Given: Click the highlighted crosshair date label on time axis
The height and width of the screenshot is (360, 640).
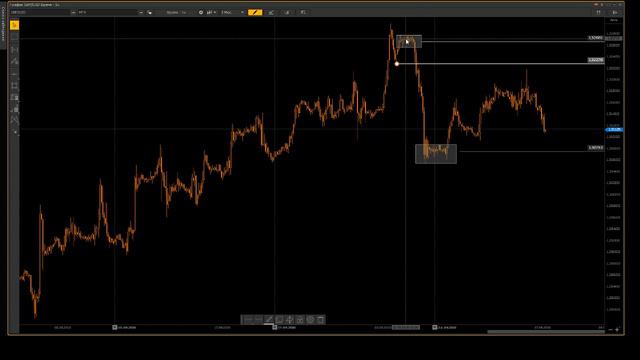Looking at the screenshot, I should pos(406,327).
